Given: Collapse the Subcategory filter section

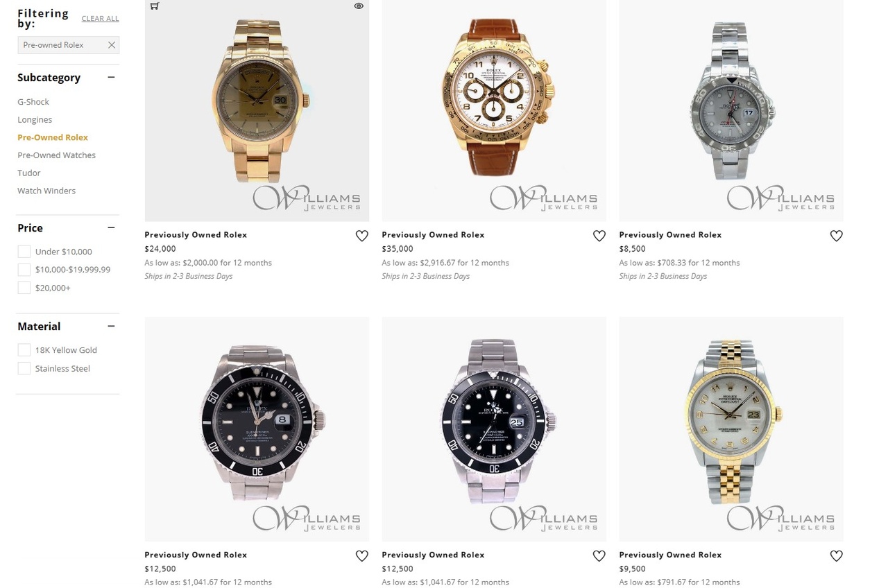Looking at the screenshot, I should (111, 78).
